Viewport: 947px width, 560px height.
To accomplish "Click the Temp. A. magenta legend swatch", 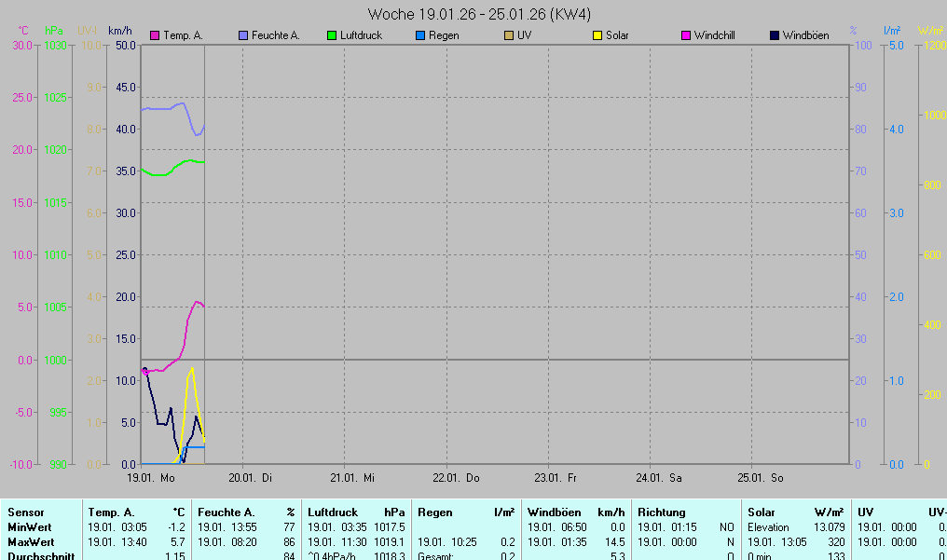I will [155, 35].
